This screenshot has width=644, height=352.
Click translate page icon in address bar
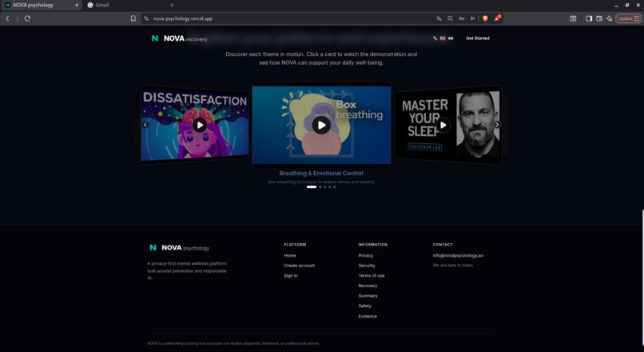click(x=439, y=18)
